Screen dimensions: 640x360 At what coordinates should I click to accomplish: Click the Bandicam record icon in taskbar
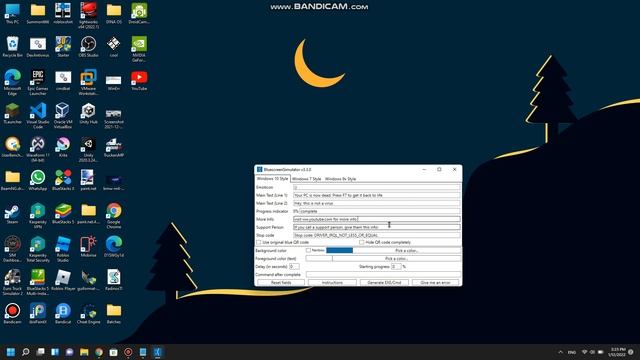click(128, 352)
